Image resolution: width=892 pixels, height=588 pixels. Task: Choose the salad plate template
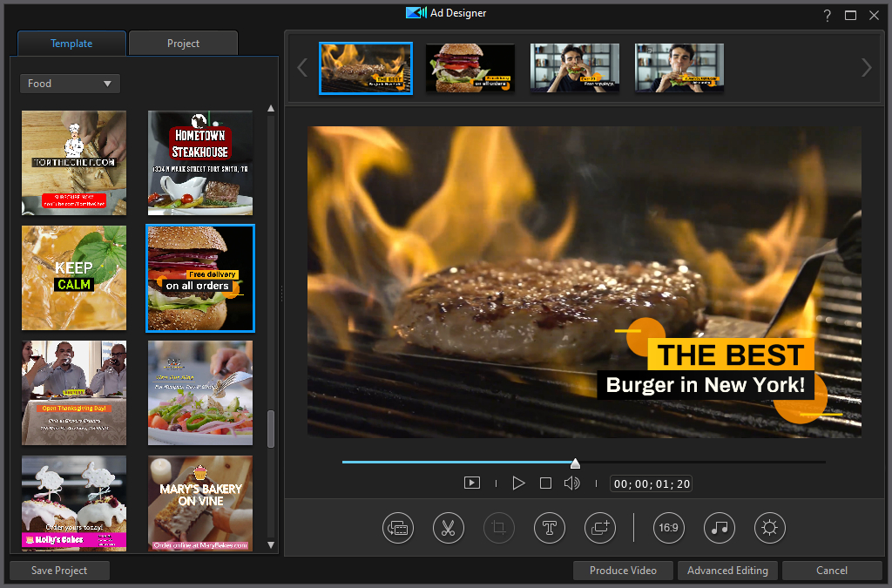tap(200, 393)
